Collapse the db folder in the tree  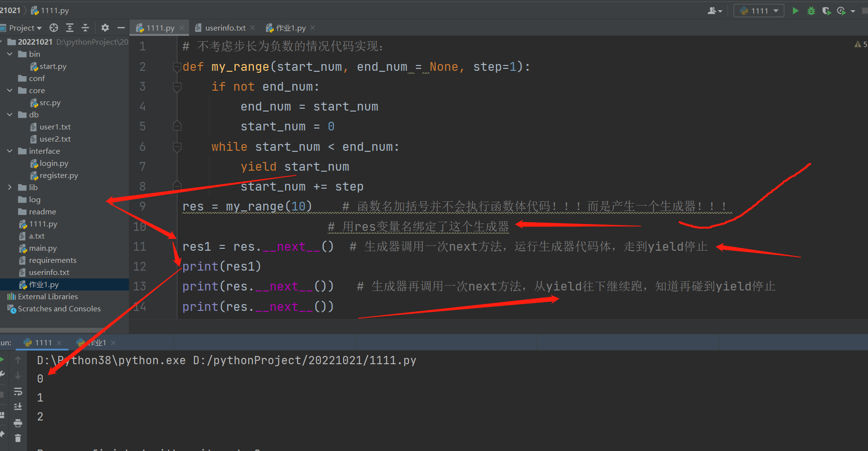coord(10,114)
